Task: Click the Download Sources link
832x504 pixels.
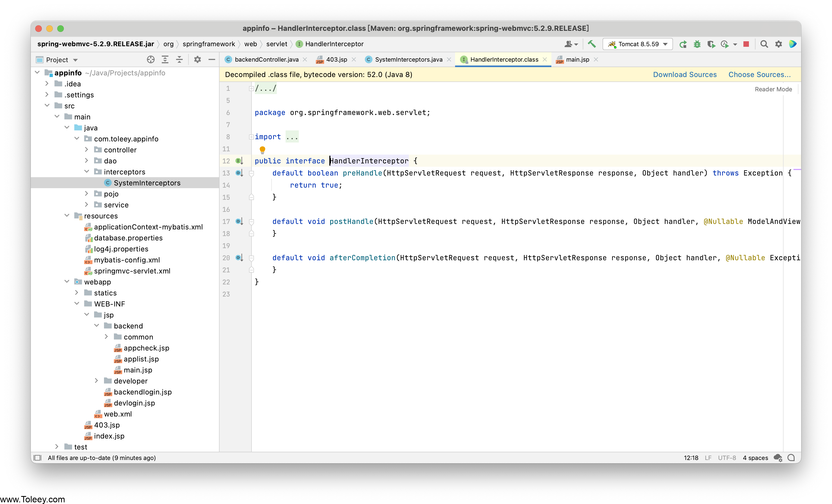Action: pos(685,75)
